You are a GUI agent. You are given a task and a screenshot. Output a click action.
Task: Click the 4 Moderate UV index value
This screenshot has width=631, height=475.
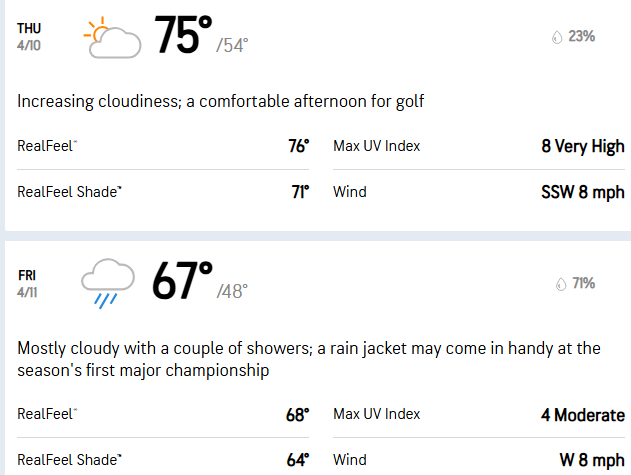coord(583,415)
